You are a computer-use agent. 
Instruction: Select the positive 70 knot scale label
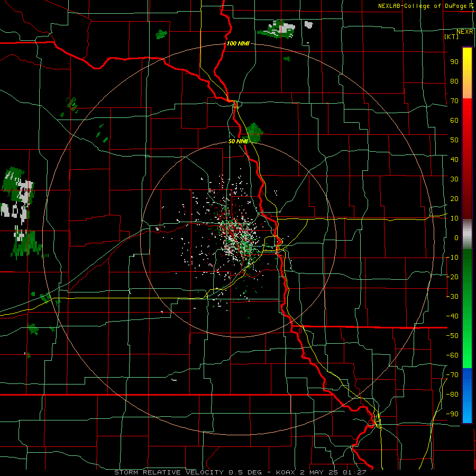pos(454,101)
